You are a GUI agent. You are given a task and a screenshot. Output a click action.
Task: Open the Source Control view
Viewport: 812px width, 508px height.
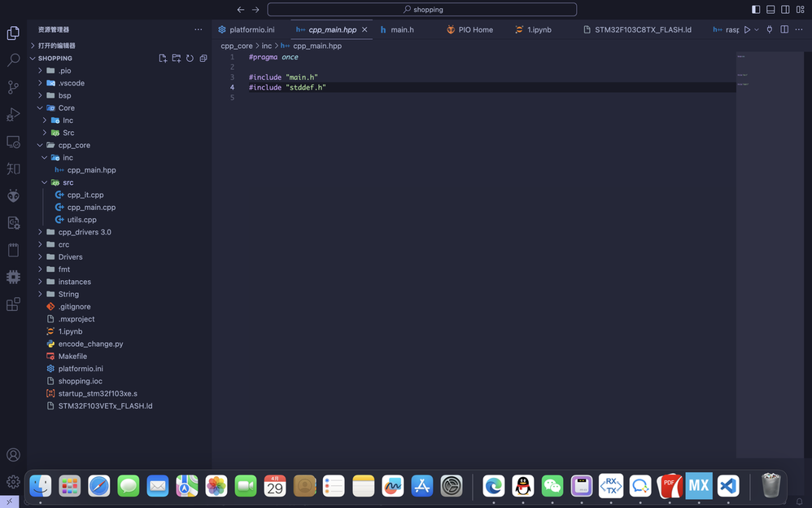click(13, 87)
